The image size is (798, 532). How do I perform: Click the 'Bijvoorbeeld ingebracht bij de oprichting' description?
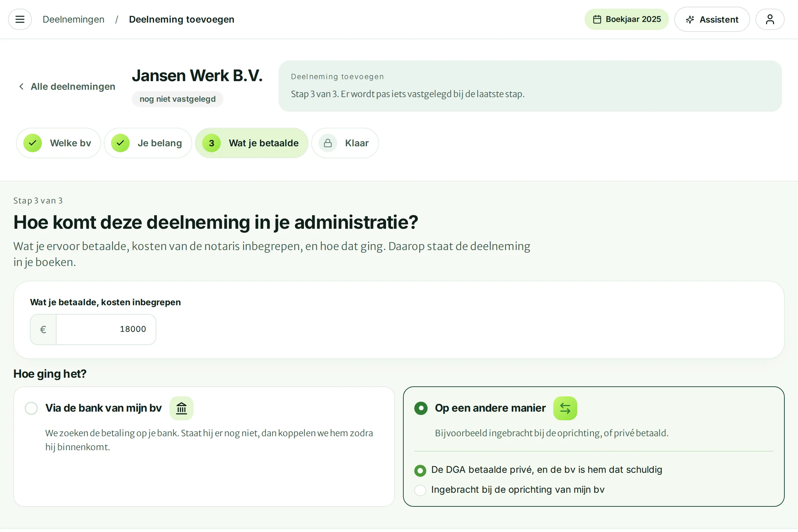(552, 433)
